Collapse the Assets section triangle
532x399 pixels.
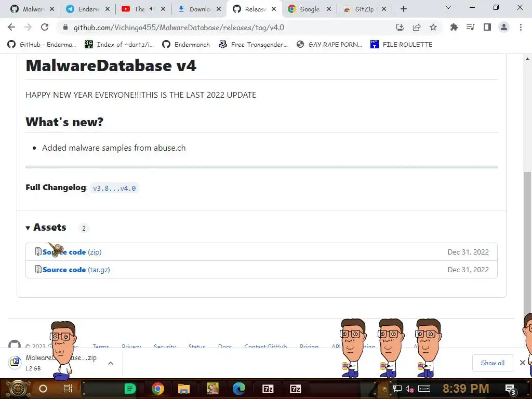[x=28, y=228]
